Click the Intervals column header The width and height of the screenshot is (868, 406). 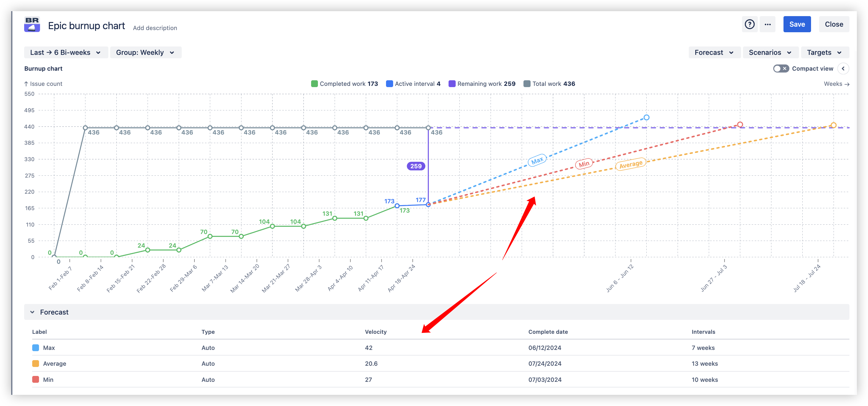click(703, 332)
